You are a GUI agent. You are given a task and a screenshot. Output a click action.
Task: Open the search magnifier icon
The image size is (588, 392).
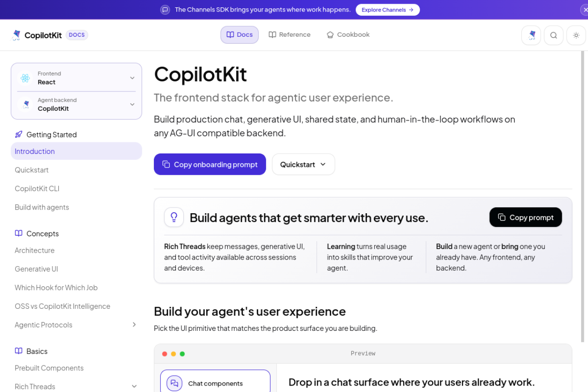pyautogui.click(x=554, y=35)
